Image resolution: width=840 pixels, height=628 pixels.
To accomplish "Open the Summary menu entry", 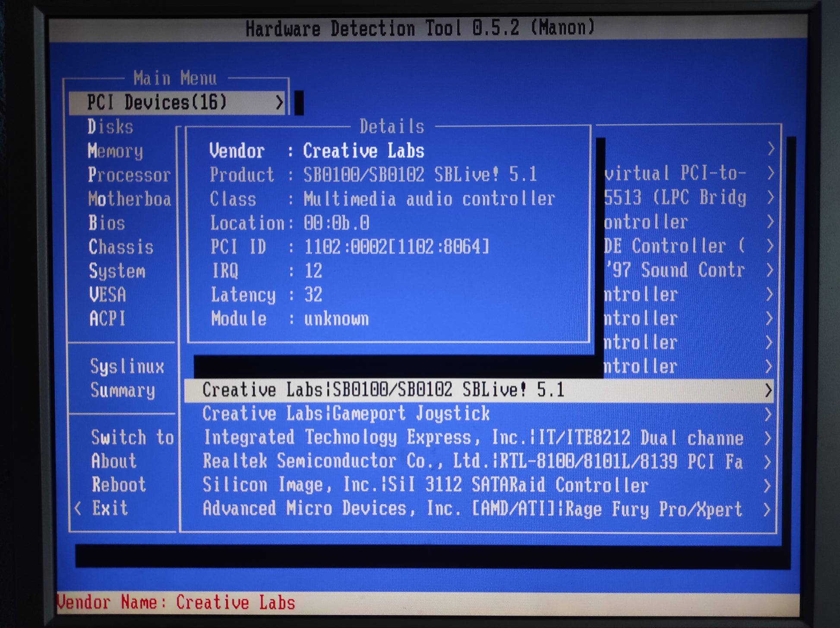I will (x=123, y=390).
